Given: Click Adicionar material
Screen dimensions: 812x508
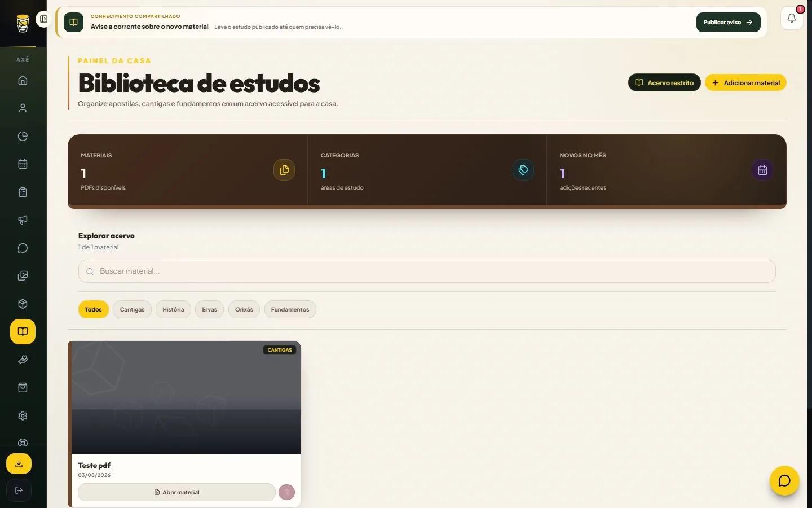Looking at the screenshot, I should [x=745, y=82].
